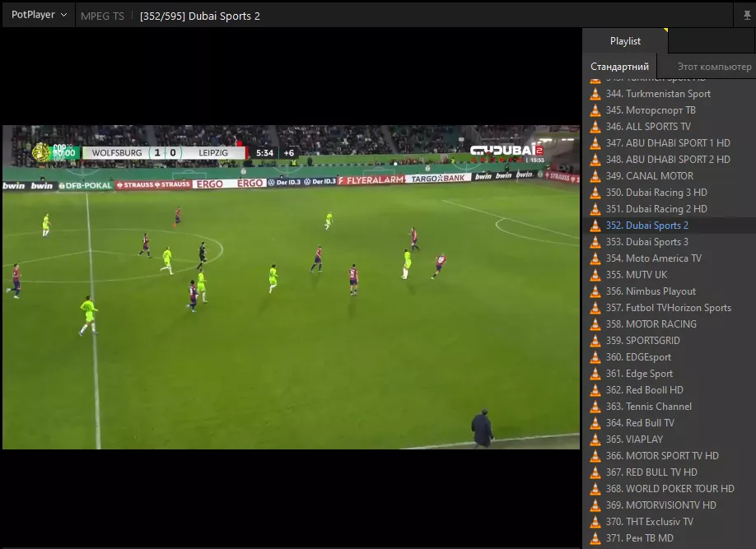The image size is (756, 549).
Task: Select 360. EDGEsport entry
Action: coord(670,357)
